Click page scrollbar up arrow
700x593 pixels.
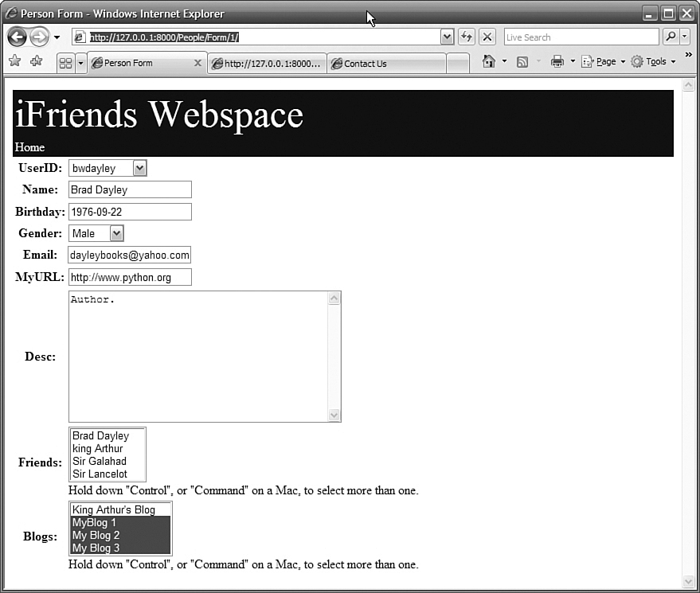(688, 85)
